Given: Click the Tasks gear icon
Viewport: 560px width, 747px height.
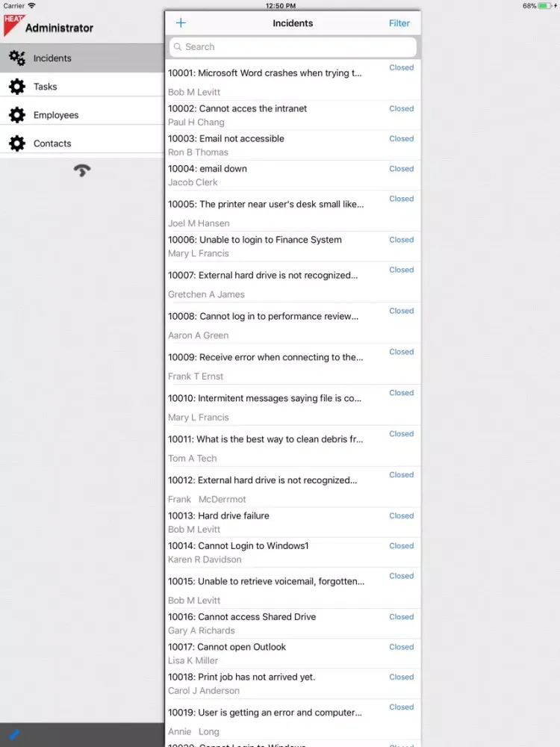Looking at the screenshot, I should click(17, 87).
